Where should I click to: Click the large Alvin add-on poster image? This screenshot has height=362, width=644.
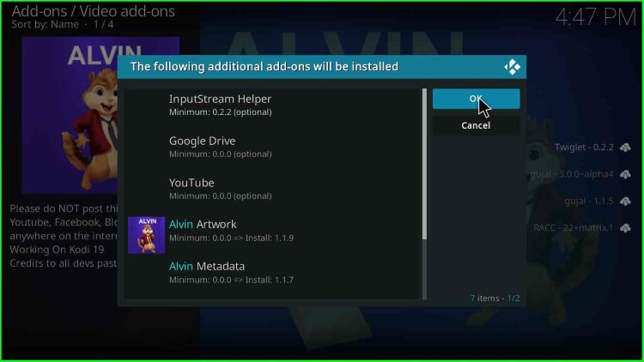(100, 115)
